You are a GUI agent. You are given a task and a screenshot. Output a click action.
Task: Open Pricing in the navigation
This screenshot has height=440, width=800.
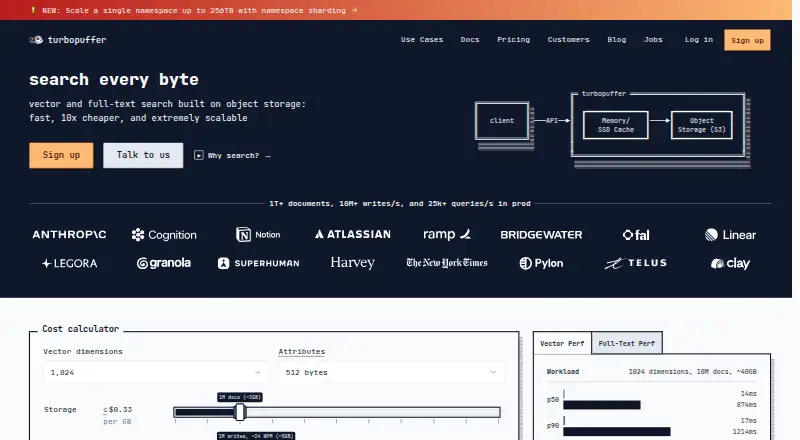point(513,40)
